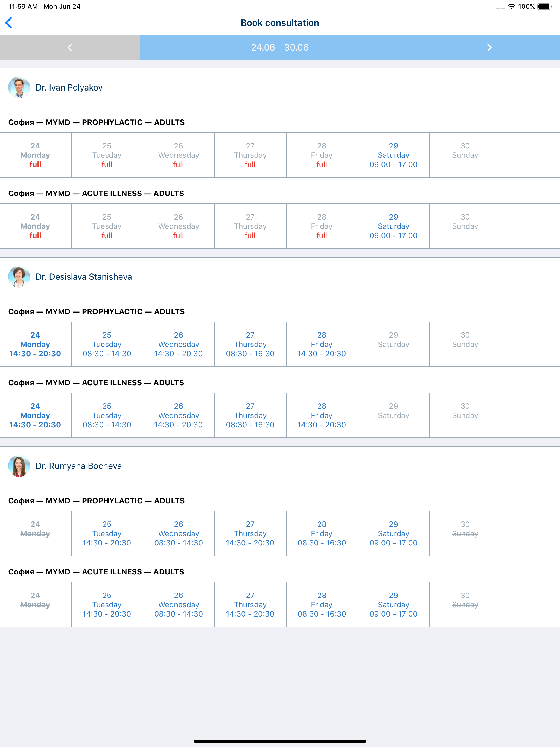Book Polyakov acute illness Saturday 09:00 slot

click(393, 226)
